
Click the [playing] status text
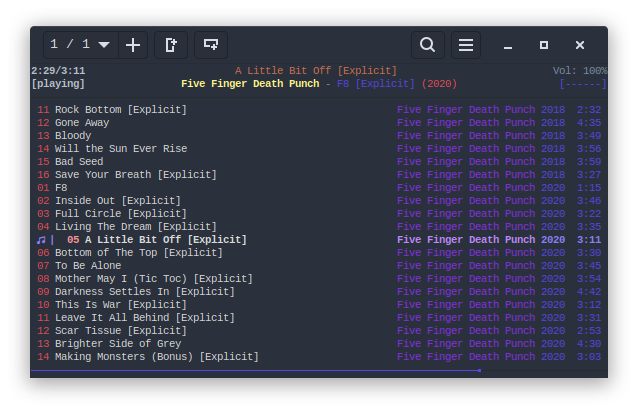(58, 84)
